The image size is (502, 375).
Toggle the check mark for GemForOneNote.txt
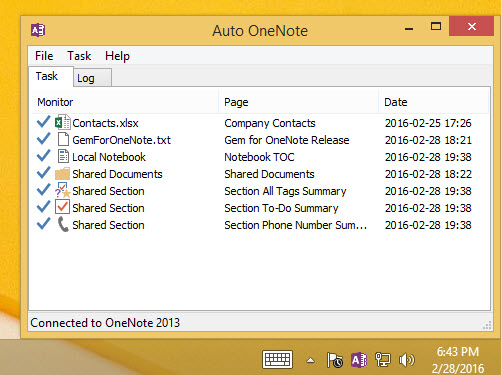click(x=44, y=139)
